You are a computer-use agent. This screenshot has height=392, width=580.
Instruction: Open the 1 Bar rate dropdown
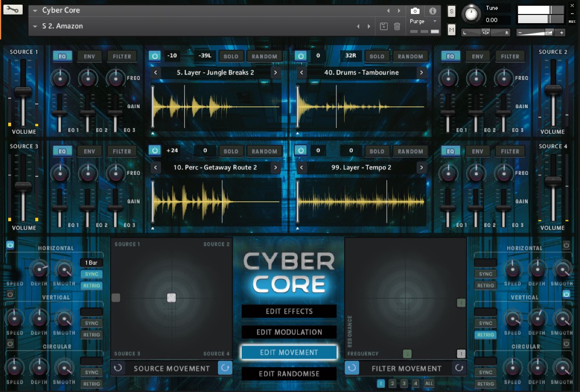click(91, 263)
